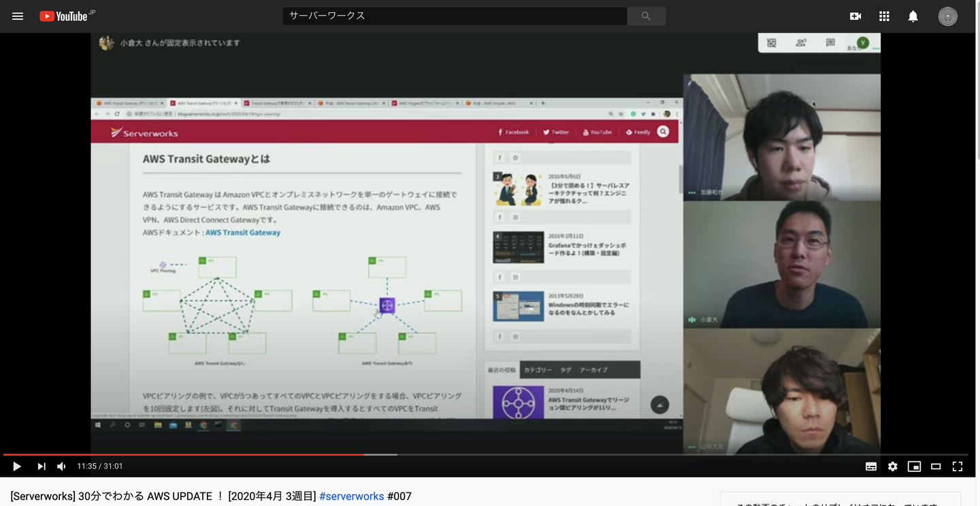Screen dimensions: 980x506
Task: Click the AWS Transit Gatewayとは heading
Action: (x=206, y=159)
